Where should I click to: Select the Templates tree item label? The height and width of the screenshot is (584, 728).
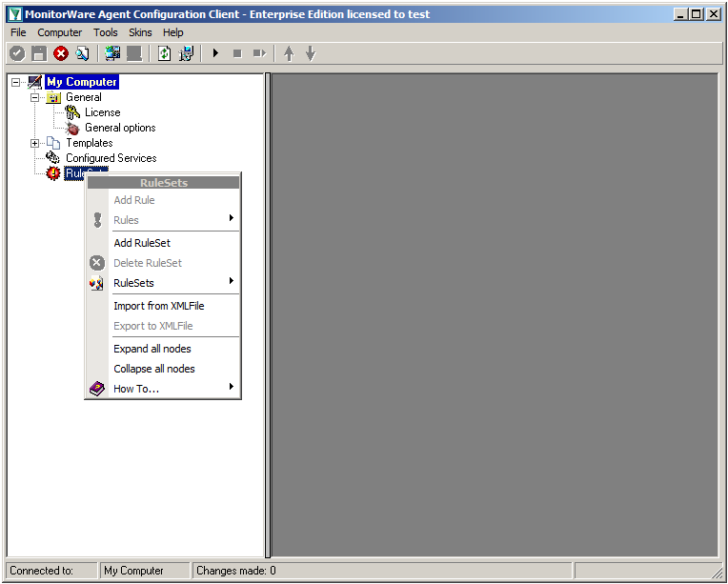[x=90, y=143]
